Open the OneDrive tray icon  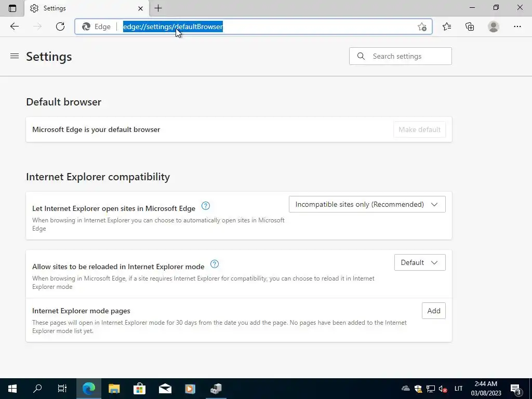(405, 389)
